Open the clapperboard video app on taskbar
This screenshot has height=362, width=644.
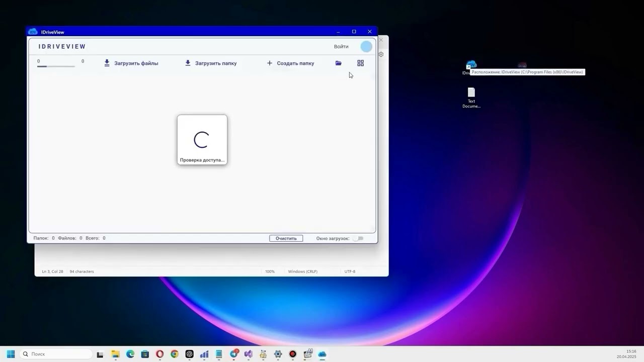tap(308, 354)
